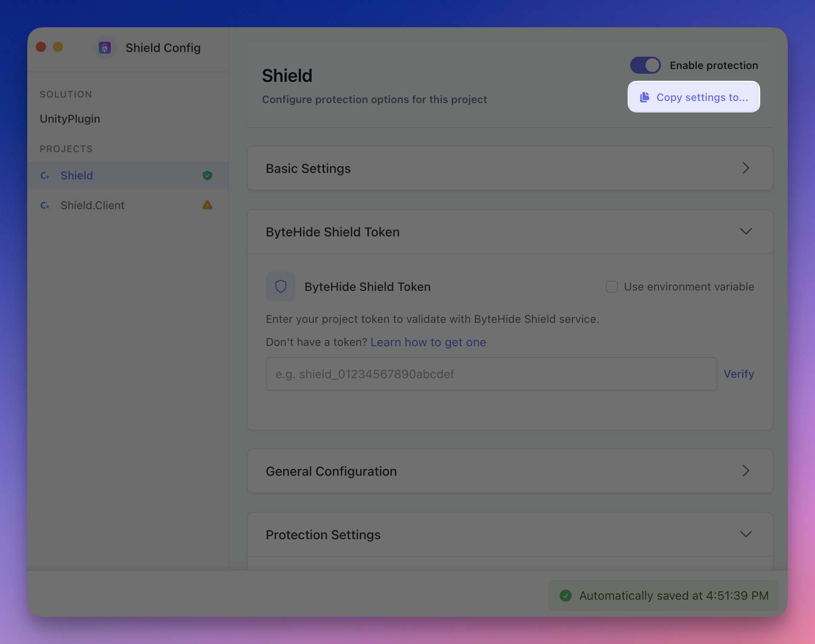Click the C# icon beside Shield.Client

(45, 205)
